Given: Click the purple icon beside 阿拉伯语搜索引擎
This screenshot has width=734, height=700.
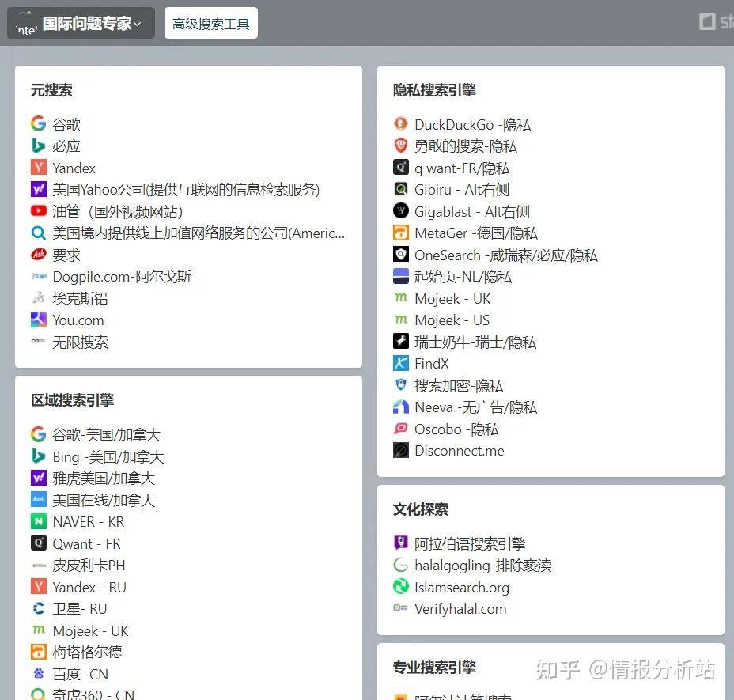Looking at the screenshot, I should coord(401,543).
